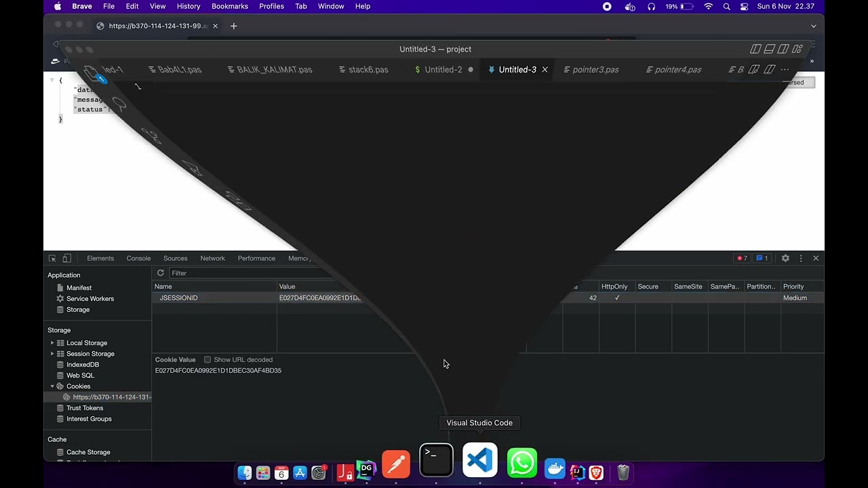Collapse the Cookies tree node
The height and width of the screenshot is (488, 868).
52,386
